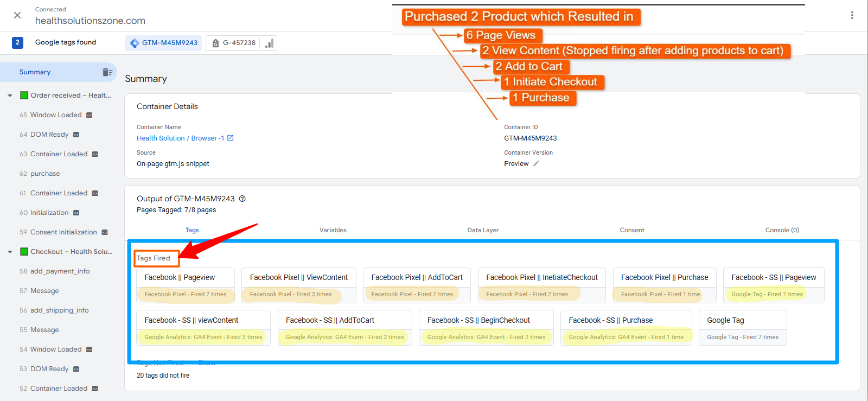
Task: Open the three-dot more options menu
Action: click(852, 15)
